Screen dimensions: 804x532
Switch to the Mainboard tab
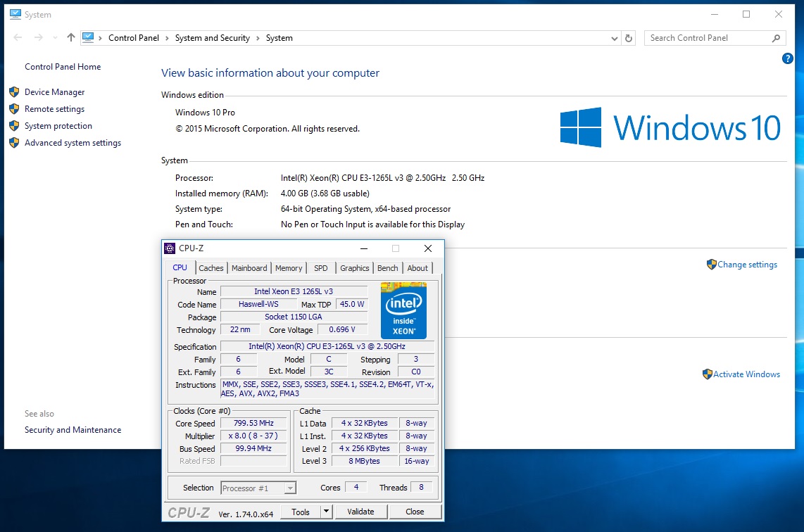pyautogui.click(x=249, y=268)
